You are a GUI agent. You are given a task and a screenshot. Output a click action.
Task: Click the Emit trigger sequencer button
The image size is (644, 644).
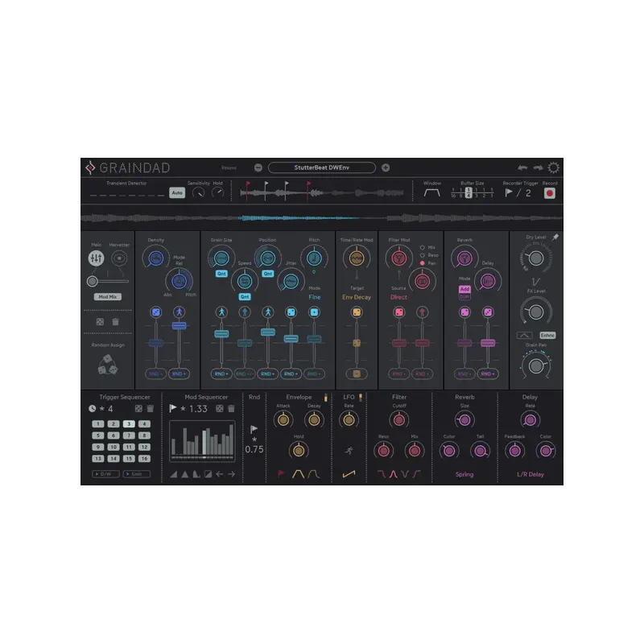point(136,474)
